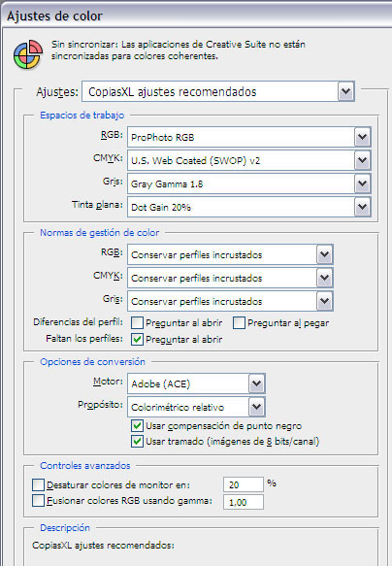Open the RGB color management policy dropdown
The height and width of the screenshot is (566, 392).
[230, 254]
